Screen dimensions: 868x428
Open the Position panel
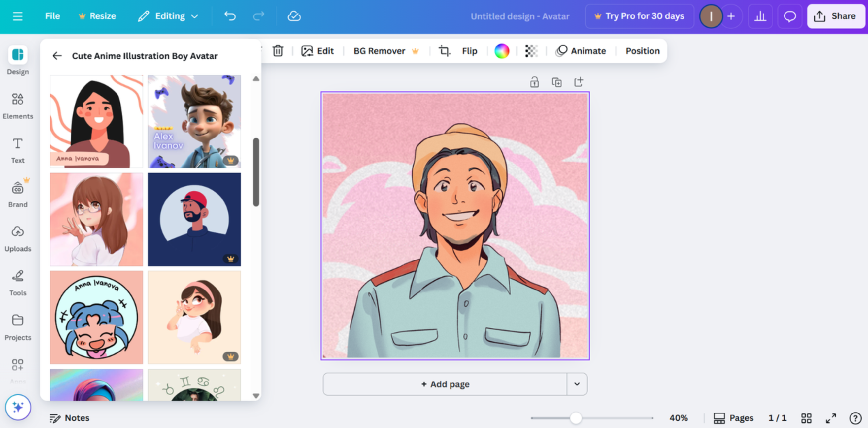pos(643,51)
